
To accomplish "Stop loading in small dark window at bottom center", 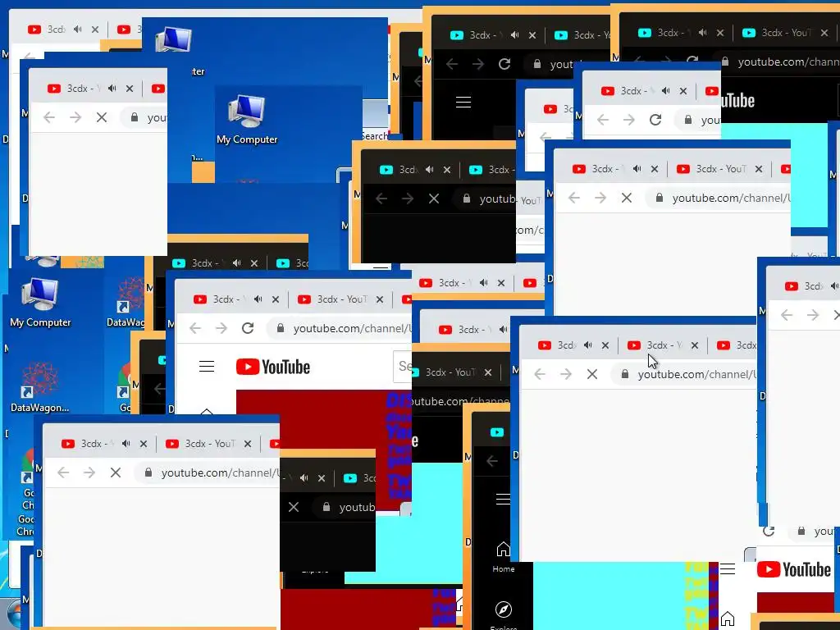I will [294, 507].
